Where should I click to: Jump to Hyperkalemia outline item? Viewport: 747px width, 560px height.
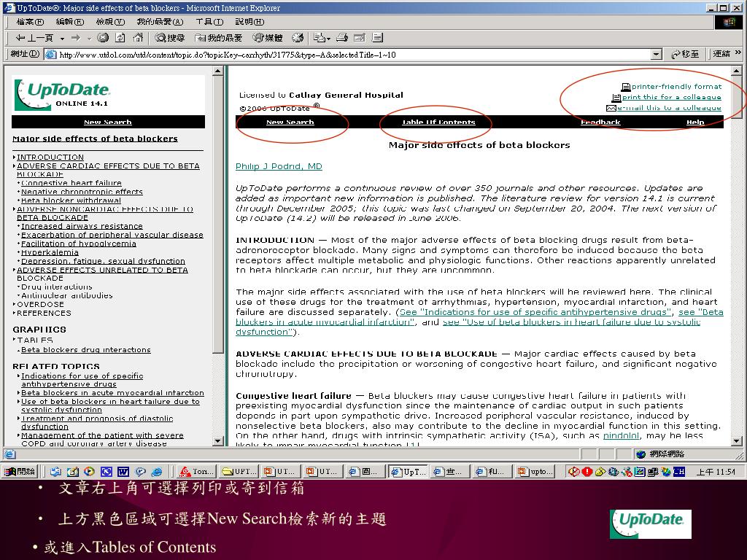[50, 252]
